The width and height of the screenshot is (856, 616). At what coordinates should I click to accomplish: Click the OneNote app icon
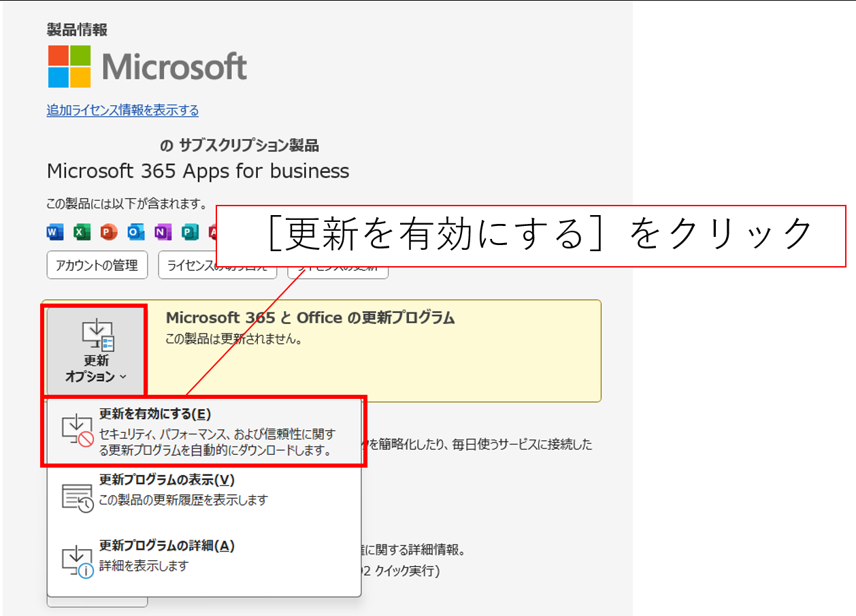click(x=163, y=233)
